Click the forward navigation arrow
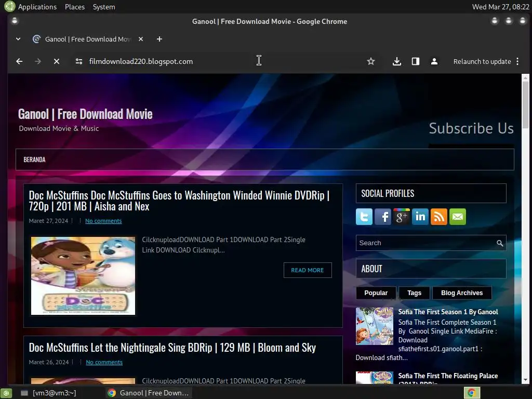The image size is (532, 399). 37,61
